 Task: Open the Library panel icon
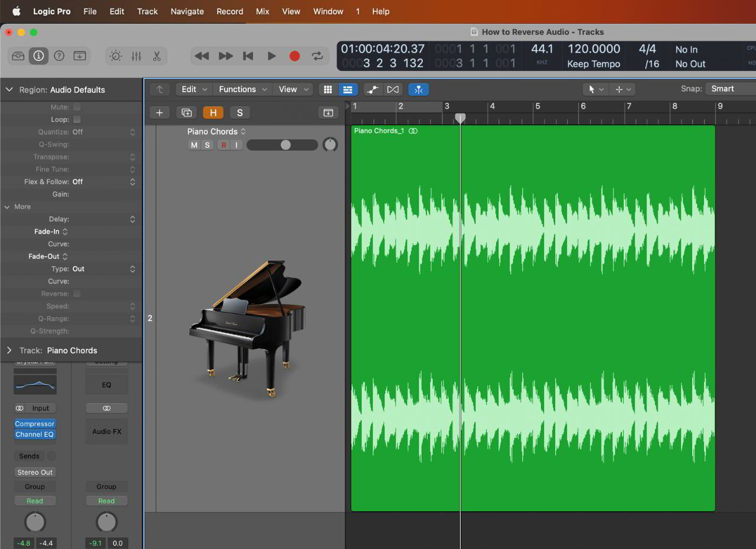point(18,55)
